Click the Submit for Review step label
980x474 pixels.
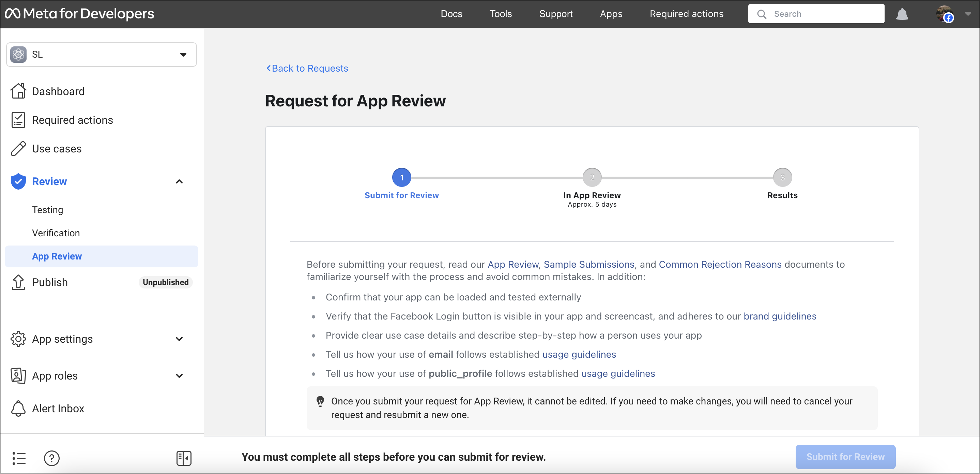[x=401, y=195]
